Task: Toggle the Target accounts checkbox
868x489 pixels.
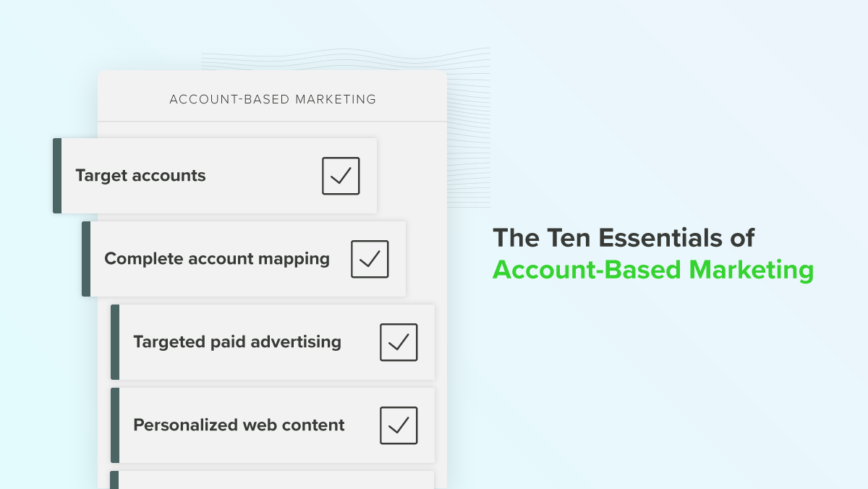Action: pos(341,176)
